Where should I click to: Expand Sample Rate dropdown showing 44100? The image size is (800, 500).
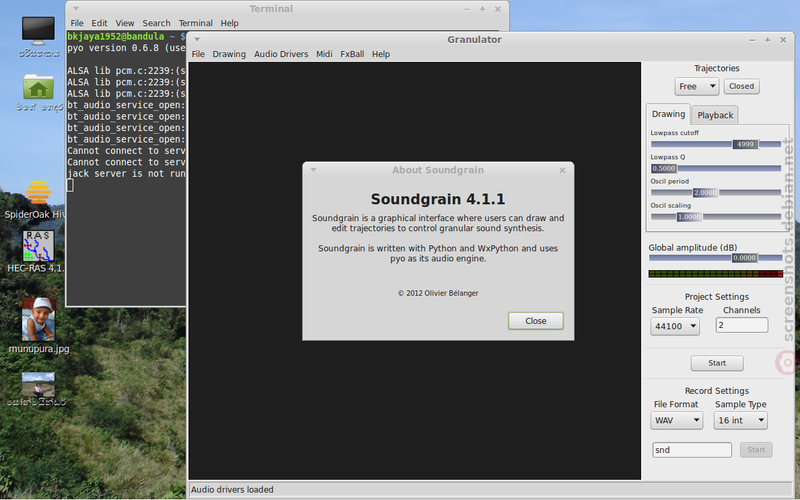pos(674,326)
